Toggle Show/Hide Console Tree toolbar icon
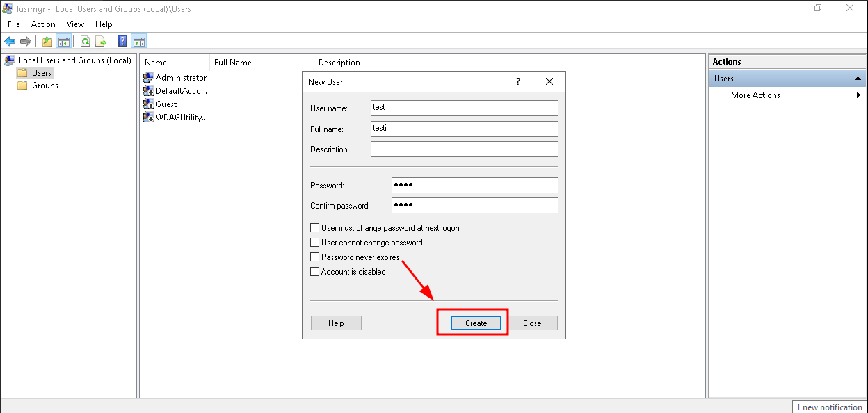The image size is (868, 413). click(63, 42)
